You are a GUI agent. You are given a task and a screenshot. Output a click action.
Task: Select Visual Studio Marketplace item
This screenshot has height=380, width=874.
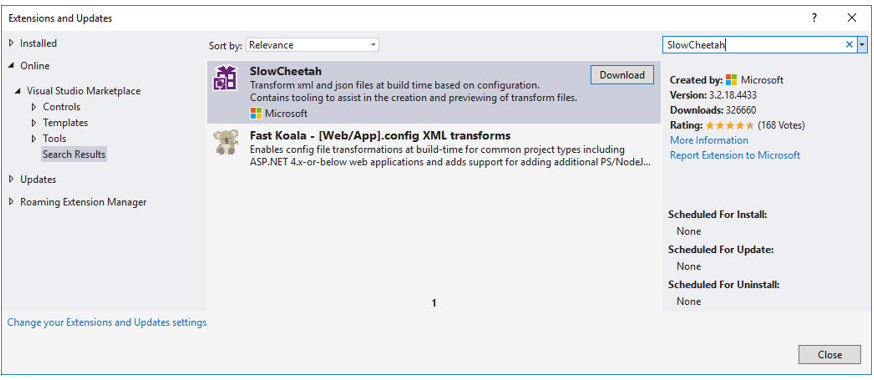(84, 91)
